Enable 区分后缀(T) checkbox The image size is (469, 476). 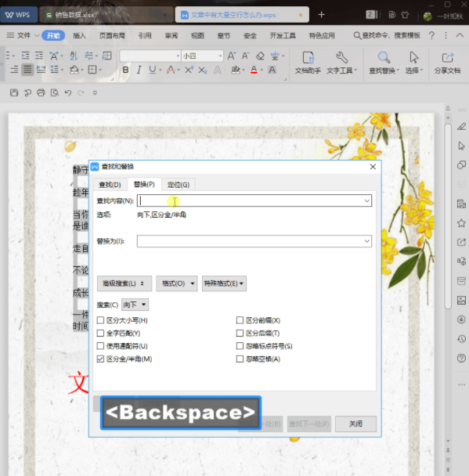[x=240, y=333]
